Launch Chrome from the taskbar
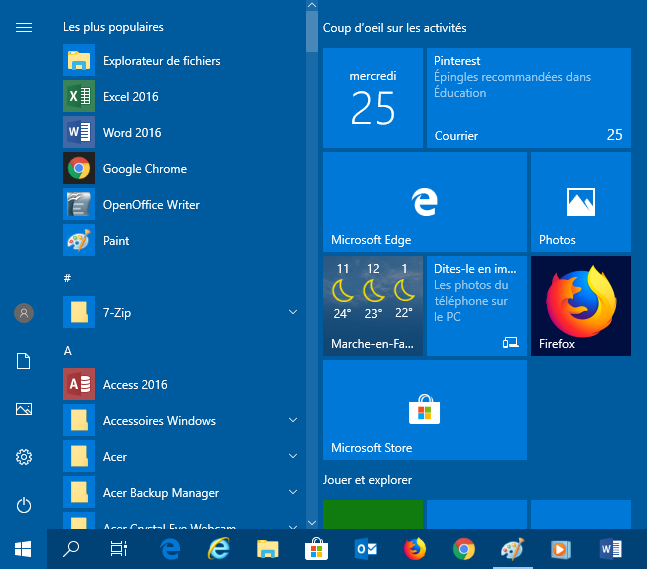 [464, 549]
